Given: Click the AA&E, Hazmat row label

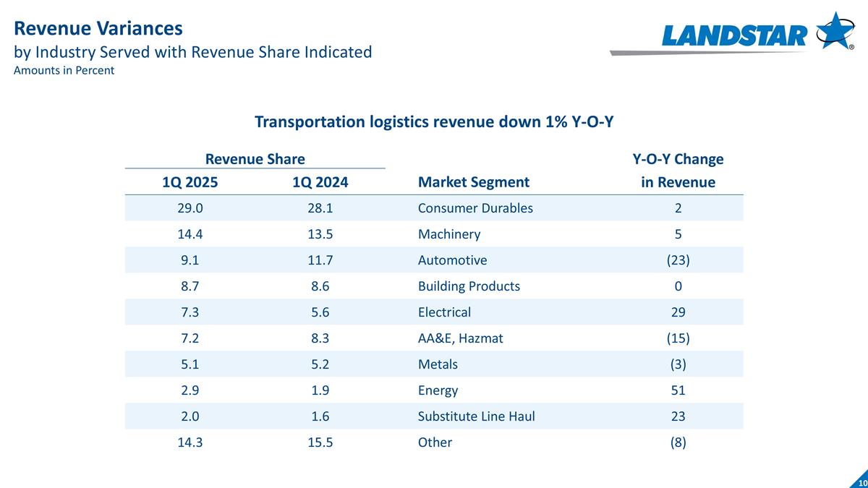Looking at the screenshot, I should (x=459, y=338).
